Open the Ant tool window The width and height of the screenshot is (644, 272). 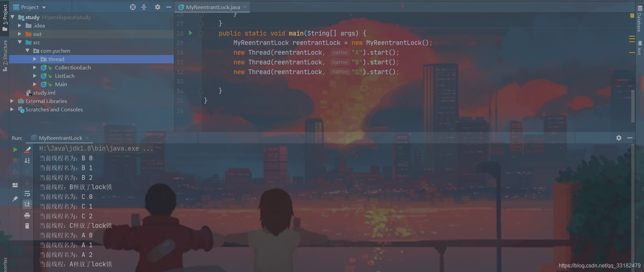640,48
